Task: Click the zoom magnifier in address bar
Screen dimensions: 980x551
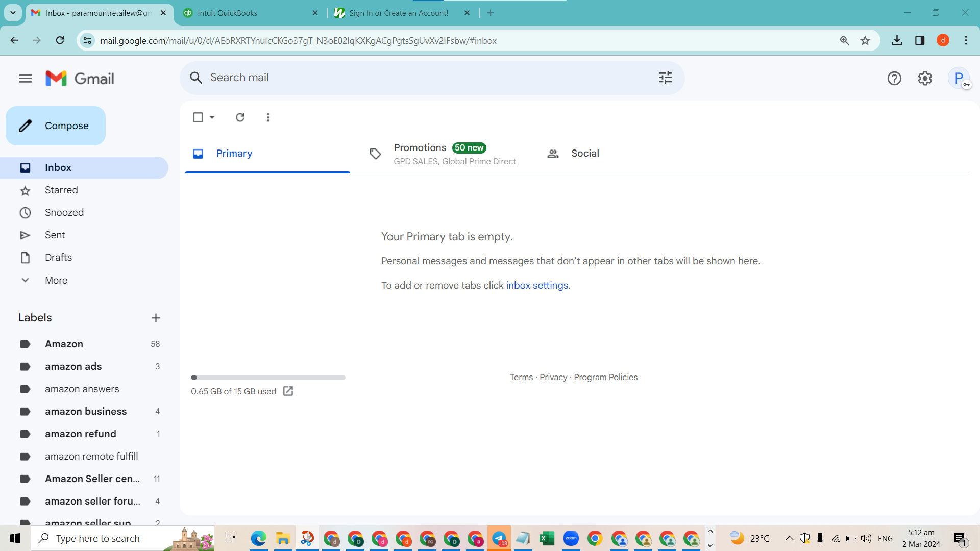Action: pyautogui.click(x=844, y=40)
